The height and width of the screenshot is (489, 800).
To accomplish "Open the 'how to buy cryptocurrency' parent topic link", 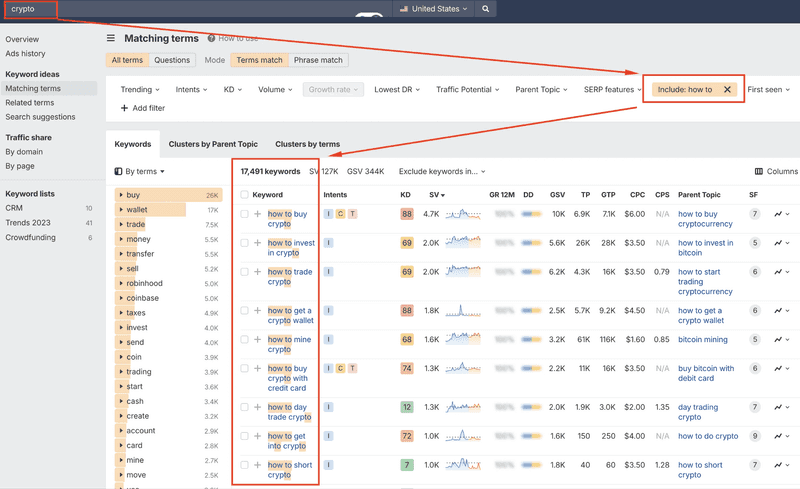I will pyautogui.click(x=705, y=219).
